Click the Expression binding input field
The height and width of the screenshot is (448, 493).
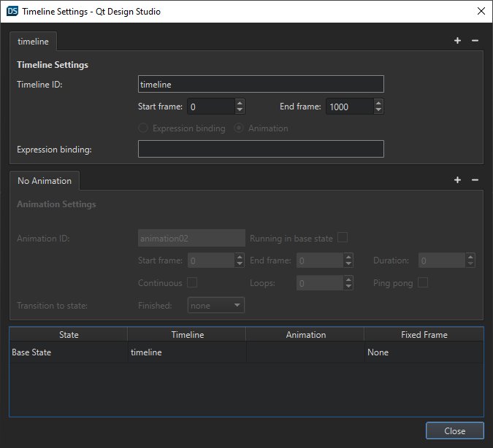[x=261, y=149]
